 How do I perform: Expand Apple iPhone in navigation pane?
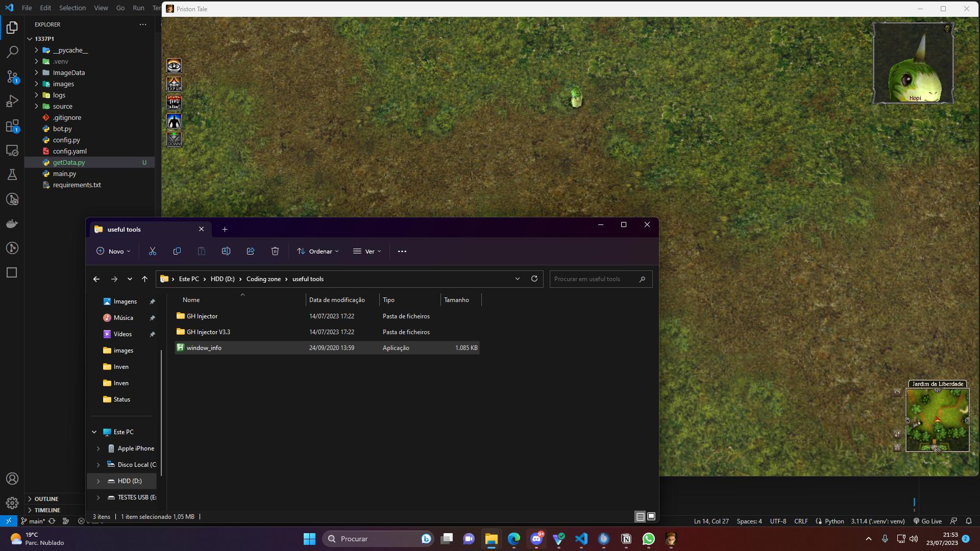tap(98, 448)
